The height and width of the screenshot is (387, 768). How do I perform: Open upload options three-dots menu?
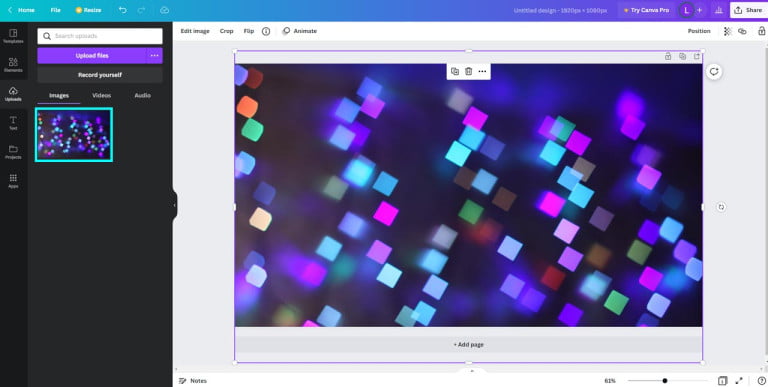[155, 55]
